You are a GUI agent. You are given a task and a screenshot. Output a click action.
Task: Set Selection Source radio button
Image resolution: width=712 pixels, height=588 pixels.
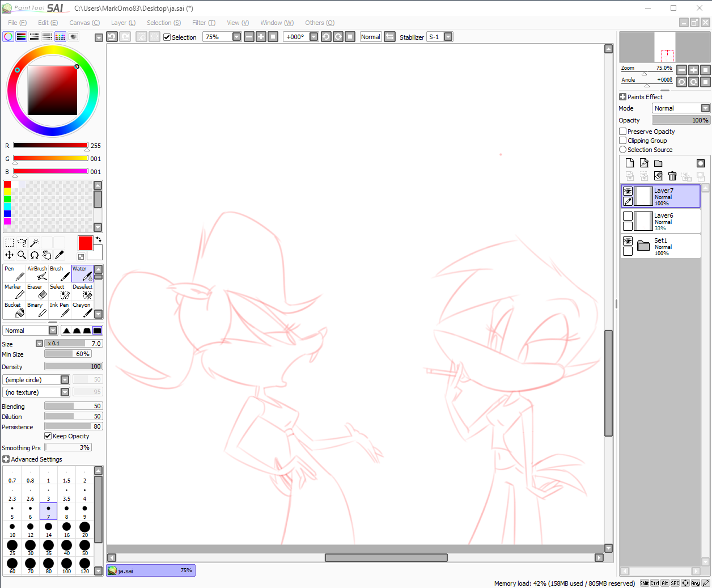(623, 150)
